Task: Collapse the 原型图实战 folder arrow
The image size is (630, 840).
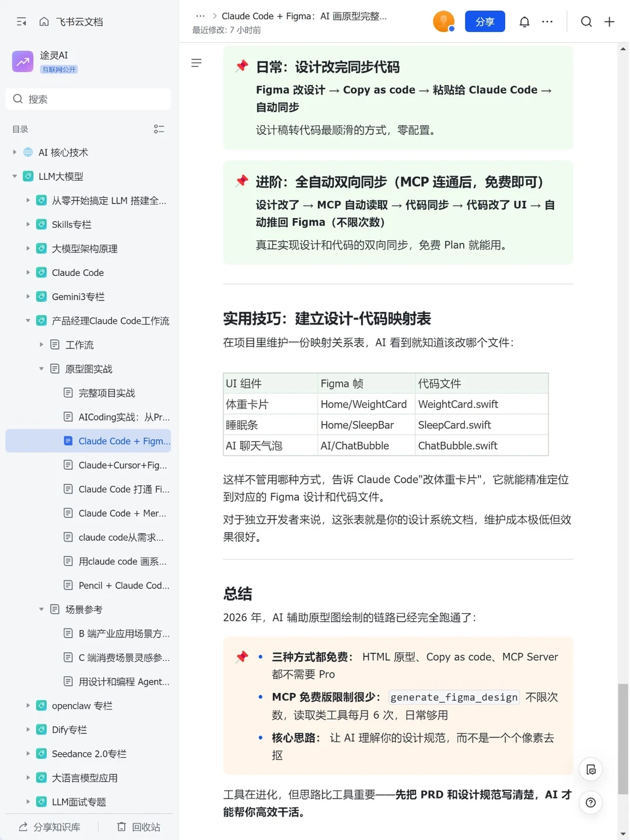Action: pos(41,369)
